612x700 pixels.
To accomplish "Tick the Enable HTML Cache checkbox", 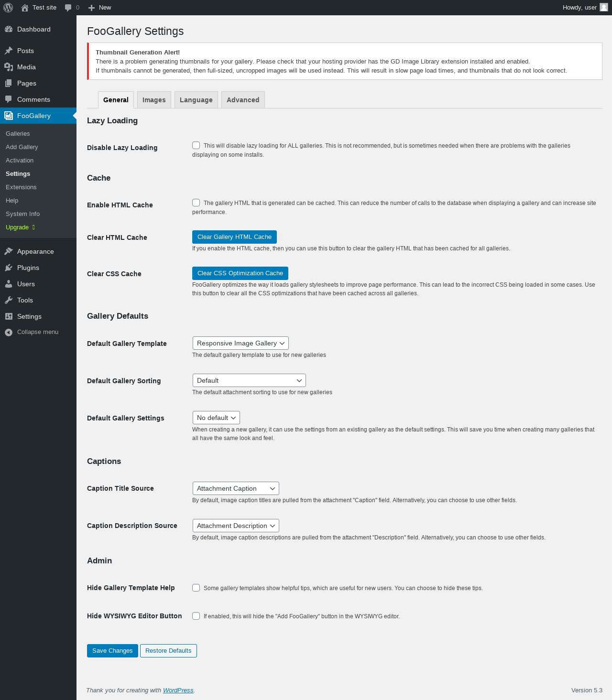I will tap(196, 203).
